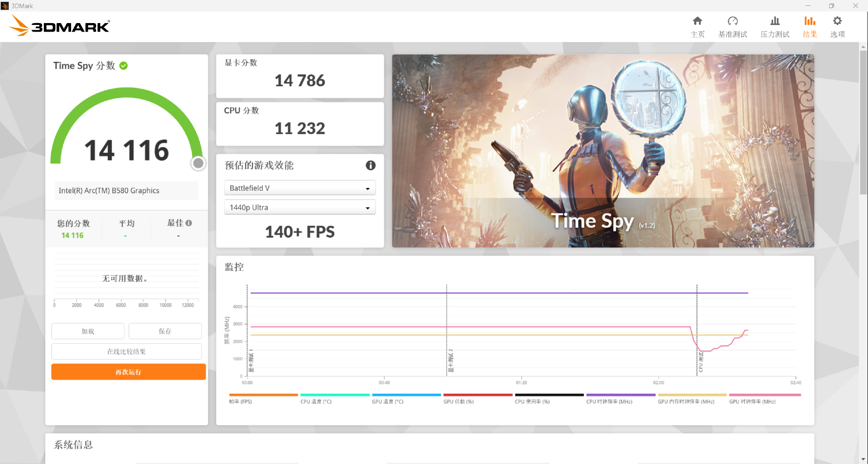This screenshot has height=464, width=868.
Task: Click the 在线比较结果 button
Action: pos(127,351)
